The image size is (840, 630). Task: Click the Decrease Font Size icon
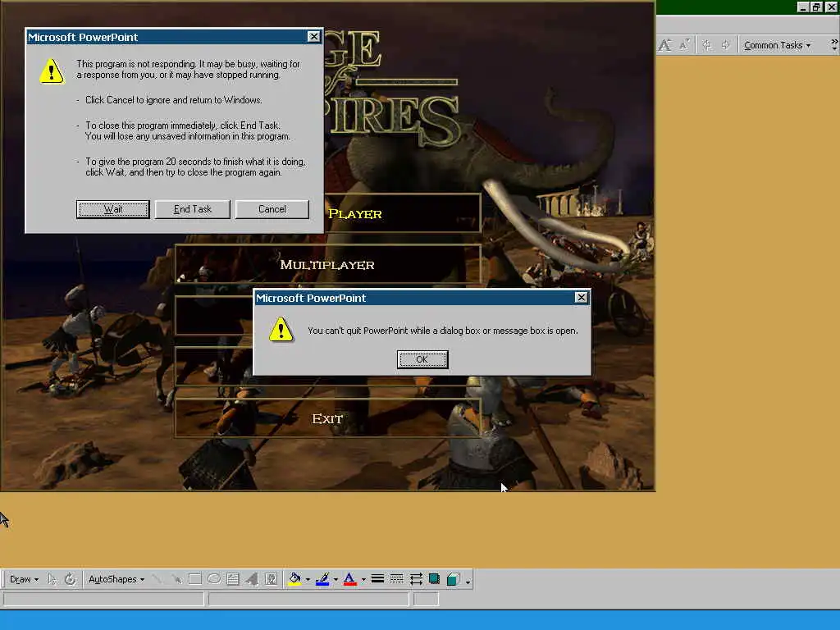point(684,45)
